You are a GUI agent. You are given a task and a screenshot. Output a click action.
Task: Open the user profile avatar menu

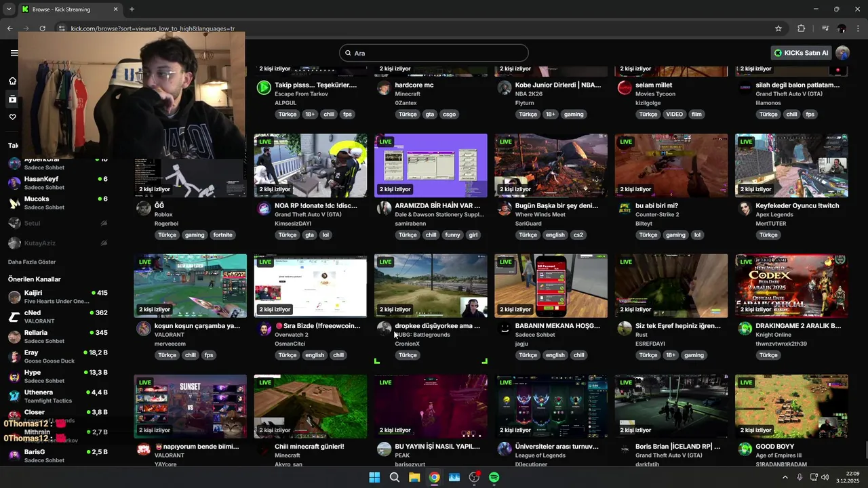(842, 53)
